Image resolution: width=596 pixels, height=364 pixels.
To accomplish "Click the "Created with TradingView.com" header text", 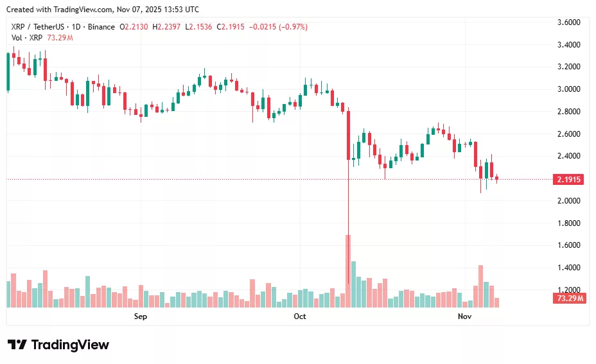I will point(103,9).
